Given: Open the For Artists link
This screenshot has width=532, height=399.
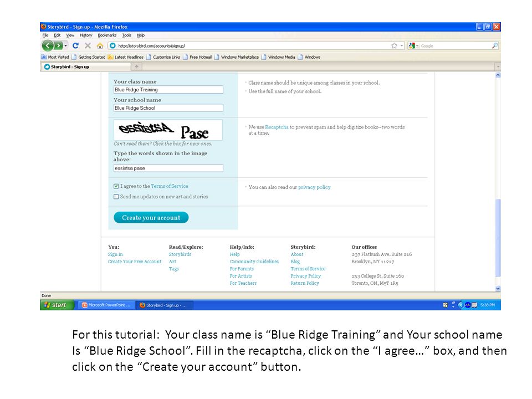Looking at the screenshot, I should [x=241, y=276].
